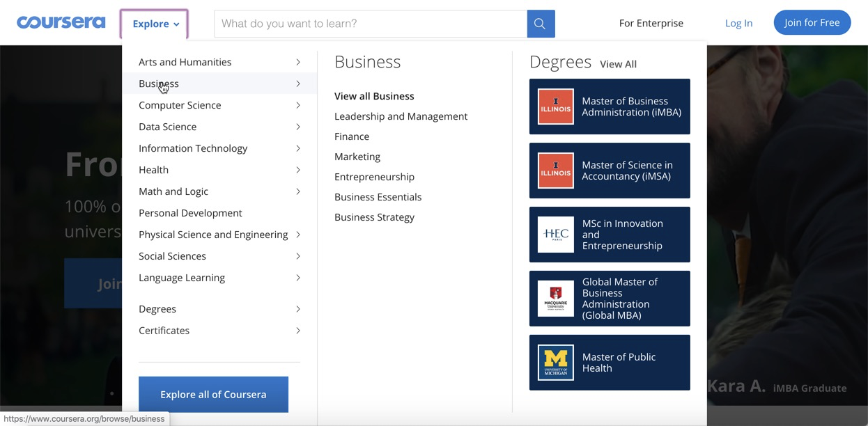868x426 pixels.
Task: Click the Join for Free button
Action: click(x=812, y=23)
